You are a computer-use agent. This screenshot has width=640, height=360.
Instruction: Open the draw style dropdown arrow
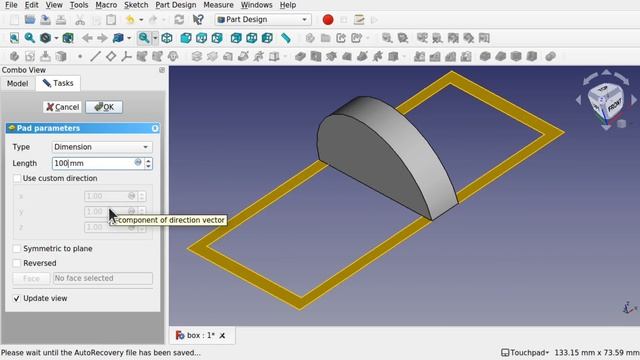click(x=56, y=38)
